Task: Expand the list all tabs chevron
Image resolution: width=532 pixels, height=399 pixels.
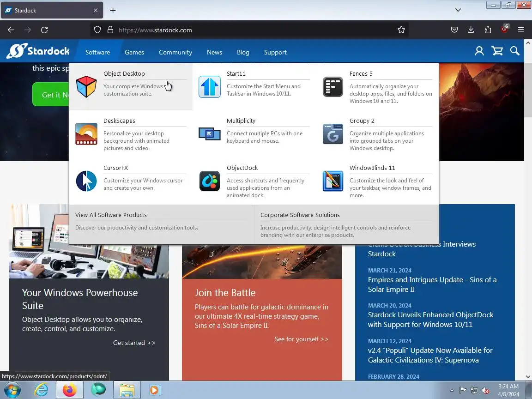Action: click(x=458, y=10)
